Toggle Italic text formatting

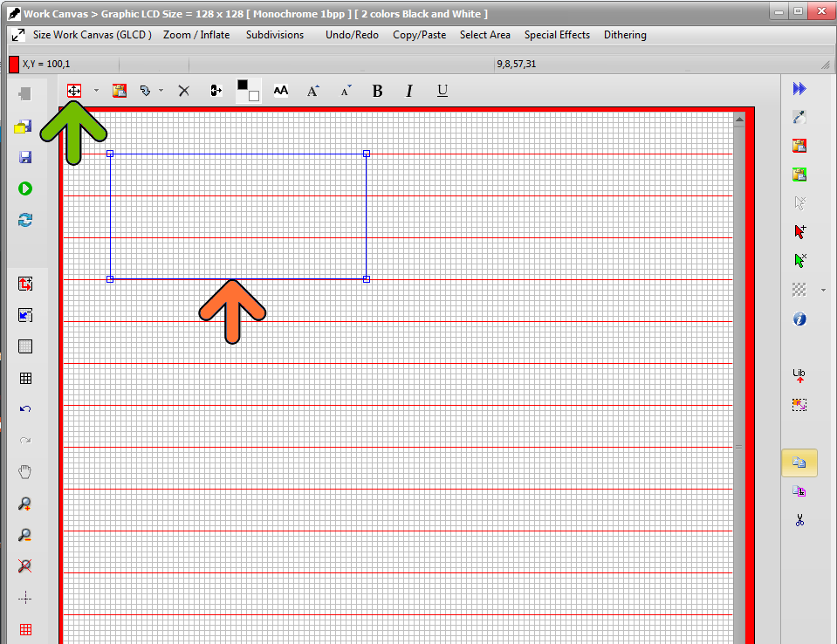(x=409, y=92)
